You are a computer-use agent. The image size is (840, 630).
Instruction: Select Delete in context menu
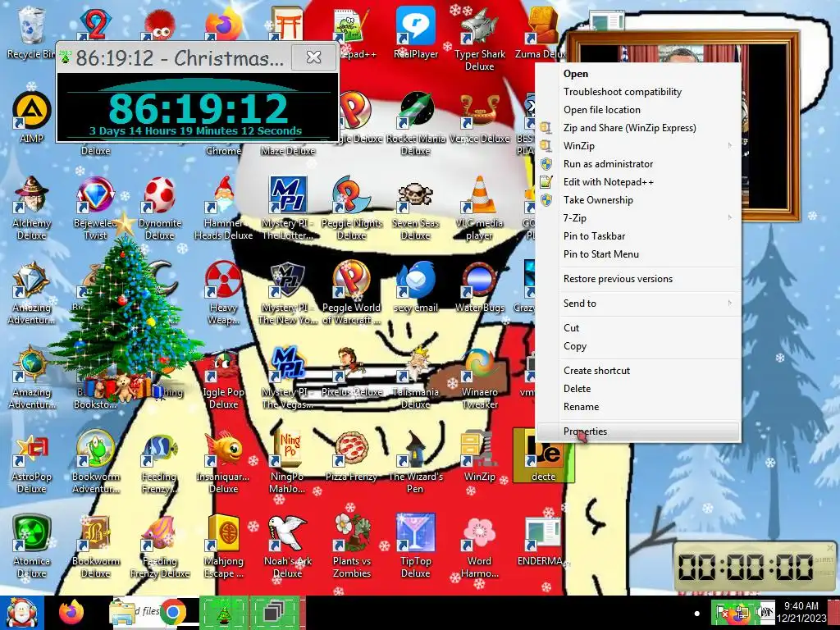(638, 389)
